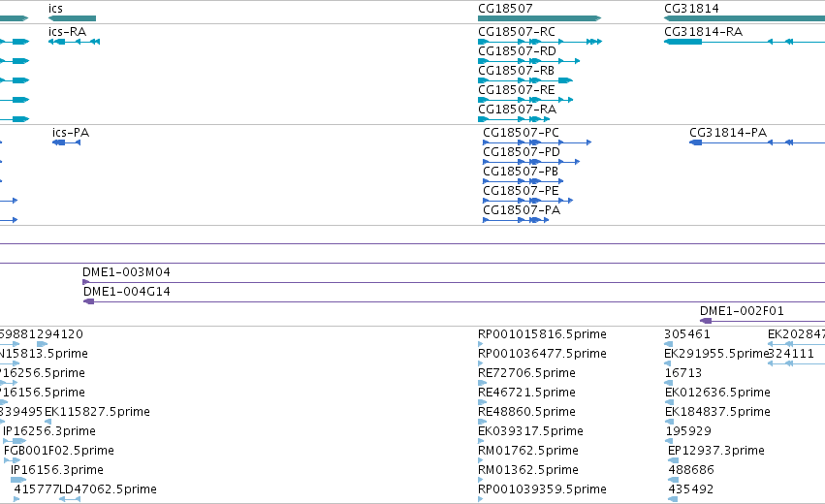Click the ics-PA protein feature
Viewport: 825px width, 504px height.
pos(66,142)
